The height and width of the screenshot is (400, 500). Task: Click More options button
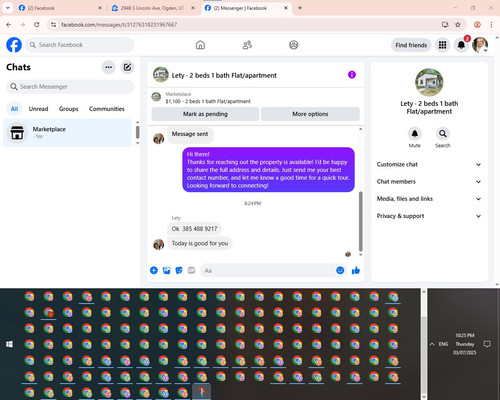310,114
